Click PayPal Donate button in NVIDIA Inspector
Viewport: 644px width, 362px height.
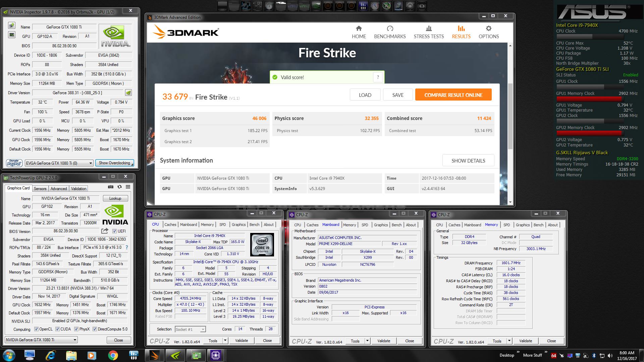click(x=14, y=163)
